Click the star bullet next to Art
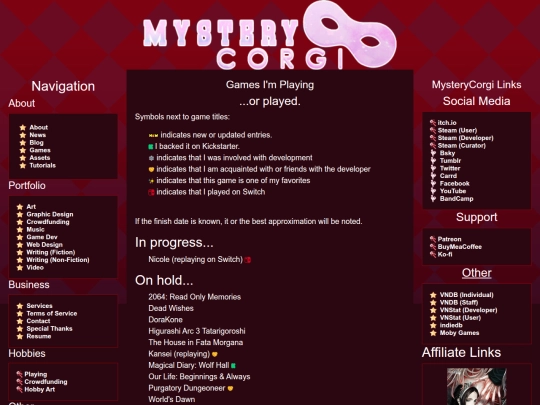Viewport: 540px width, 405px height. click(20, 207)
